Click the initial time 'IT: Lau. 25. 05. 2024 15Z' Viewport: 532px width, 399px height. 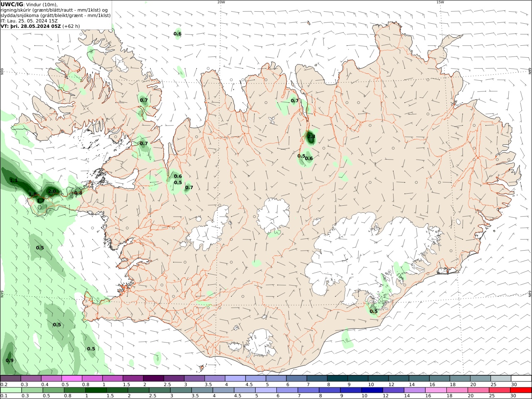pos(29,20)
